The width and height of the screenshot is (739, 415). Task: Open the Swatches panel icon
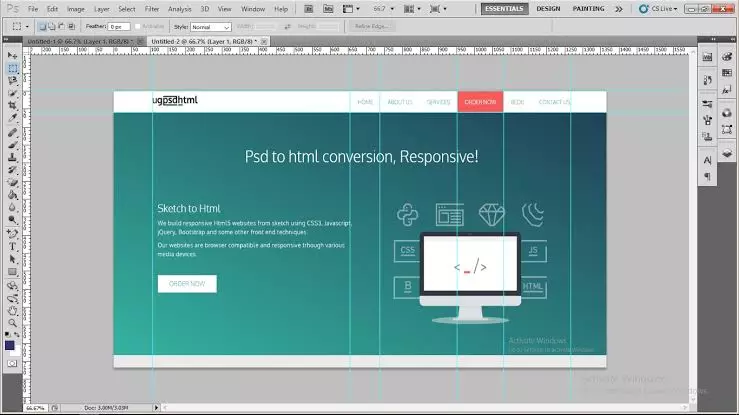pos(727,73)
